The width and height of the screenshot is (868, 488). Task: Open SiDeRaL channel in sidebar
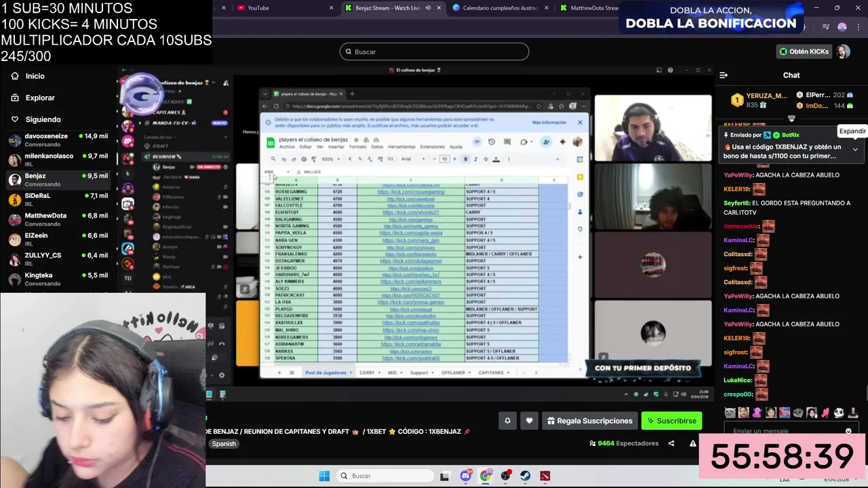click(x=57, y=199)
